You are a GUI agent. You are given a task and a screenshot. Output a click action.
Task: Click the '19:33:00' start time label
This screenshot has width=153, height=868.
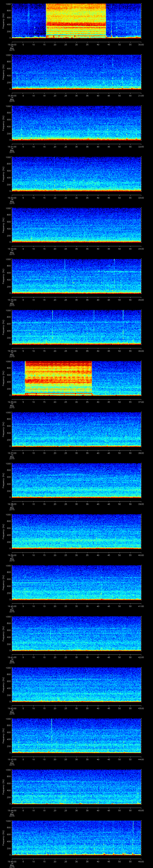click(12, 249)
